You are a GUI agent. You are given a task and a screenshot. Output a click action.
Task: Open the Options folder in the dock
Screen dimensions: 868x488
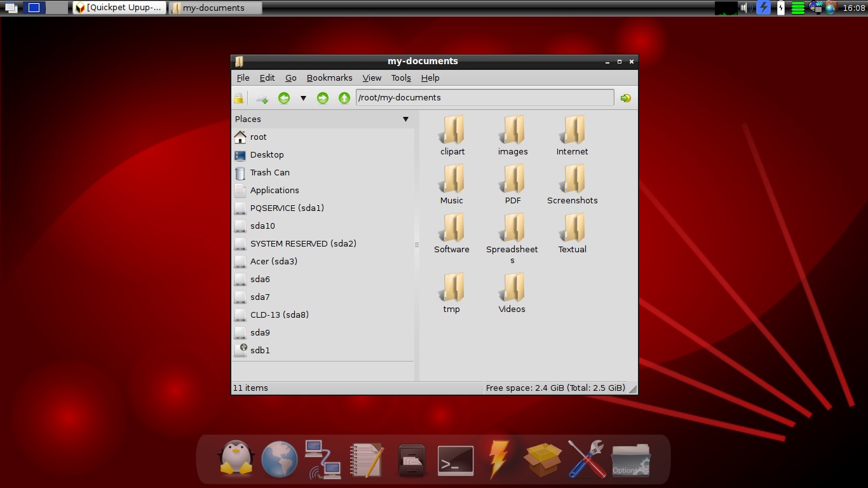(630, 460)
